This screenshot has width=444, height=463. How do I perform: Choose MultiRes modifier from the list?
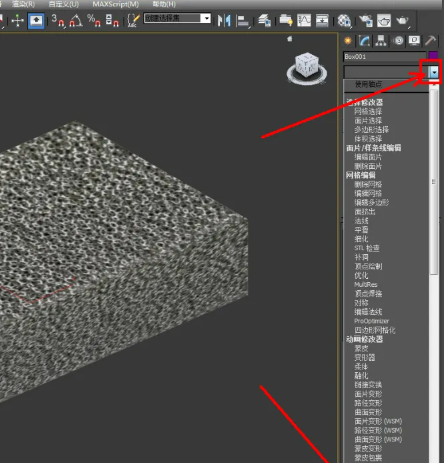(x=366, y=285)
